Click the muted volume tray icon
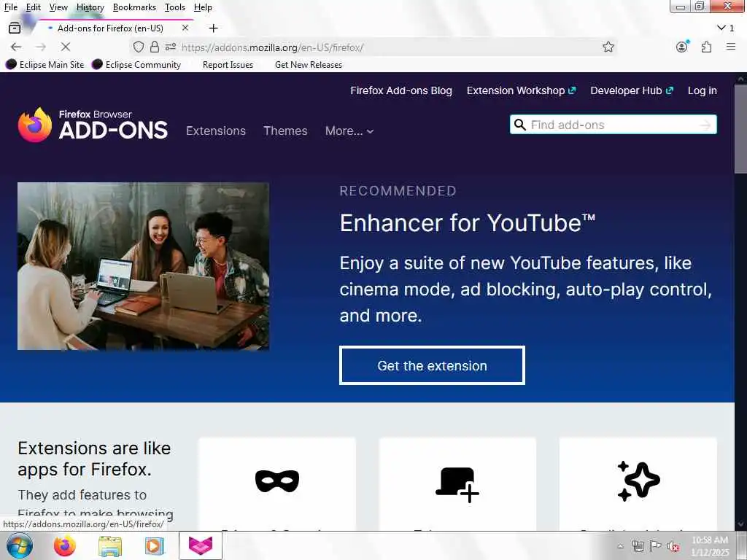Image resolution: width=747 pixels, height=560 pixels. click(673, 547)
